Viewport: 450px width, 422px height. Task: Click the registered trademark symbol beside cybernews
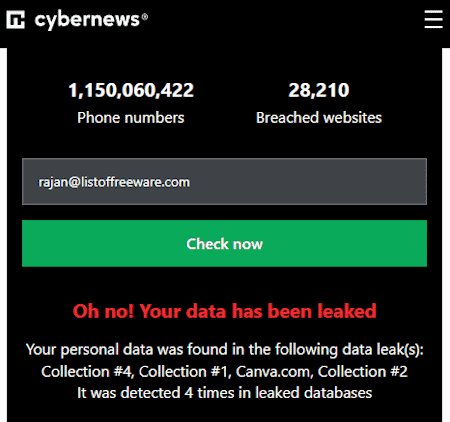145,17
